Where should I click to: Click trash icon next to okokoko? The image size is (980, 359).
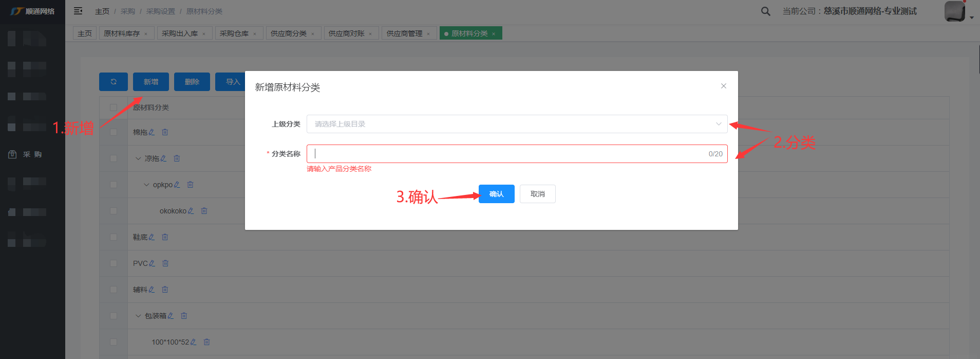[204, 211]
